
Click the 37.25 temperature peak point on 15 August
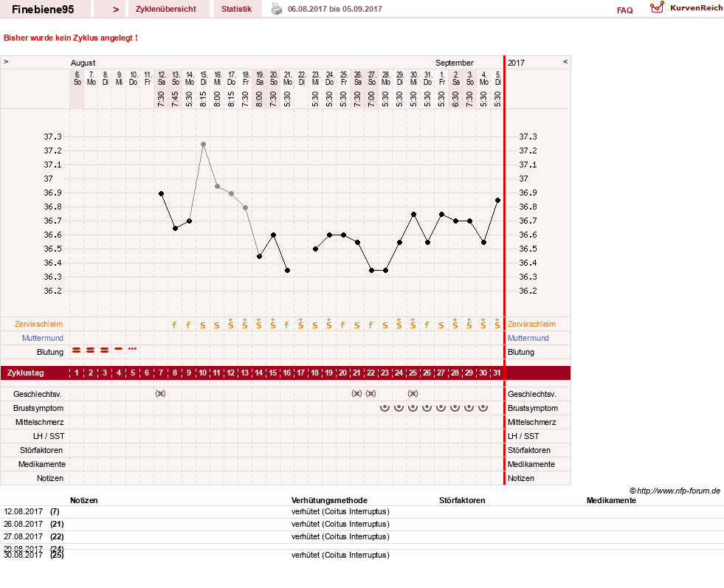(x=203, y=144)
